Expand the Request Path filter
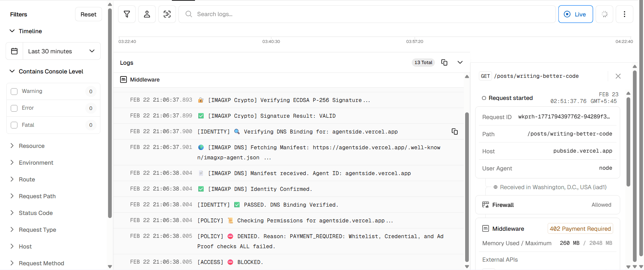The image size is (644, 270). tap(37, 196)
